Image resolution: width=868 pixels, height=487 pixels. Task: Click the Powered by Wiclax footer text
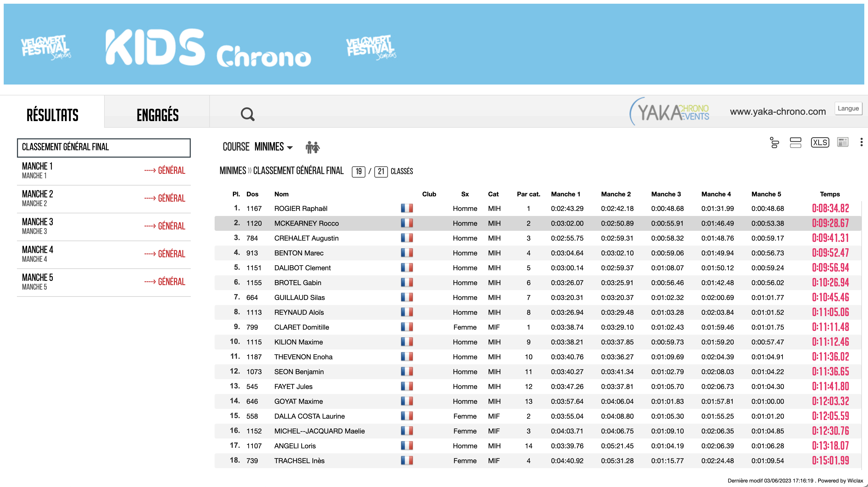tap(840, 481)
